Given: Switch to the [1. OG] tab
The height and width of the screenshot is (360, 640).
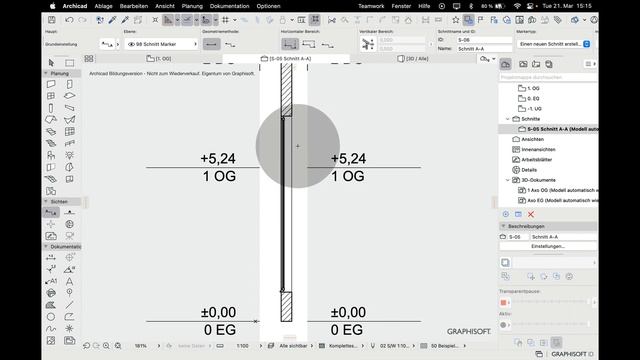Looking at the screenshot, I should tap(159, 59).
